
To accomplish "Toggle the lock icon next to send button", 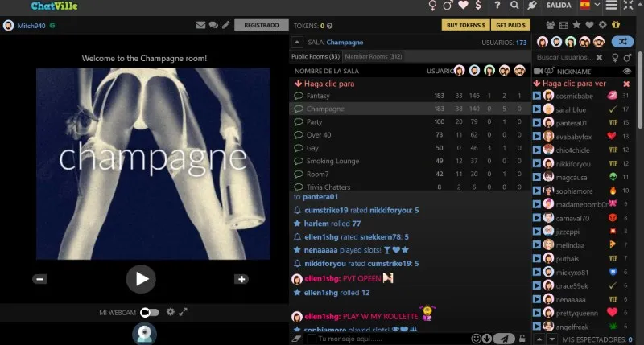I will pos(522,339).
